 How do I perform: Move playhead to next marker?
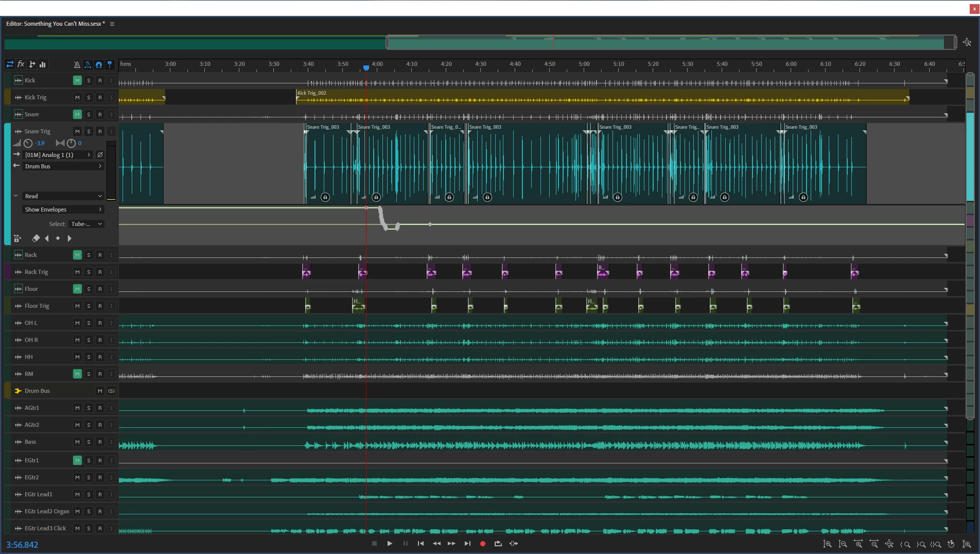click(467, 544)
